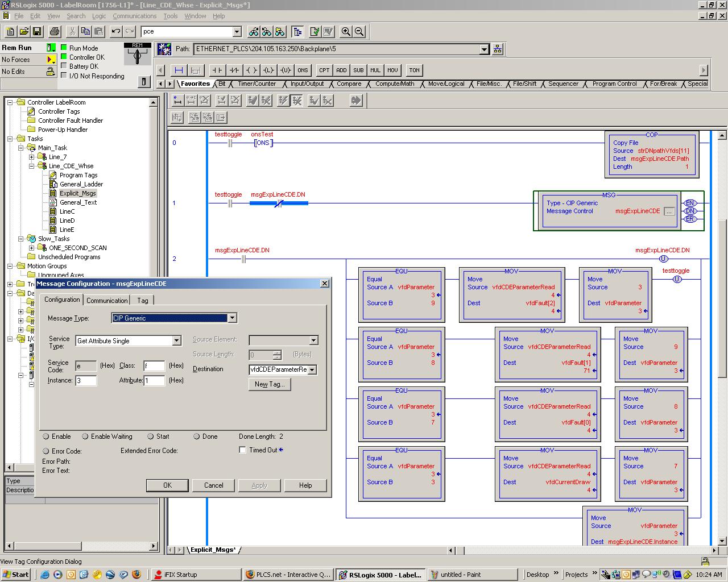This screenshot has height=582, width=728.
Task: Open the Destination tag dropdown
Action: coord(312,369)
